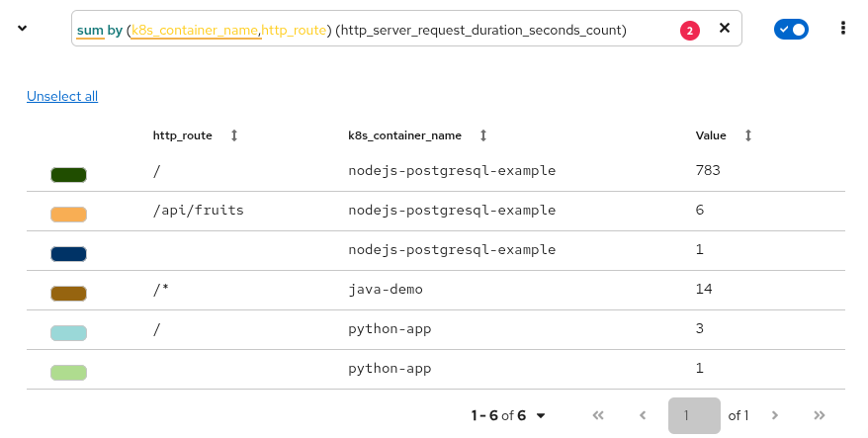Toggle orange series for /api/fruits

click(68, 215)
